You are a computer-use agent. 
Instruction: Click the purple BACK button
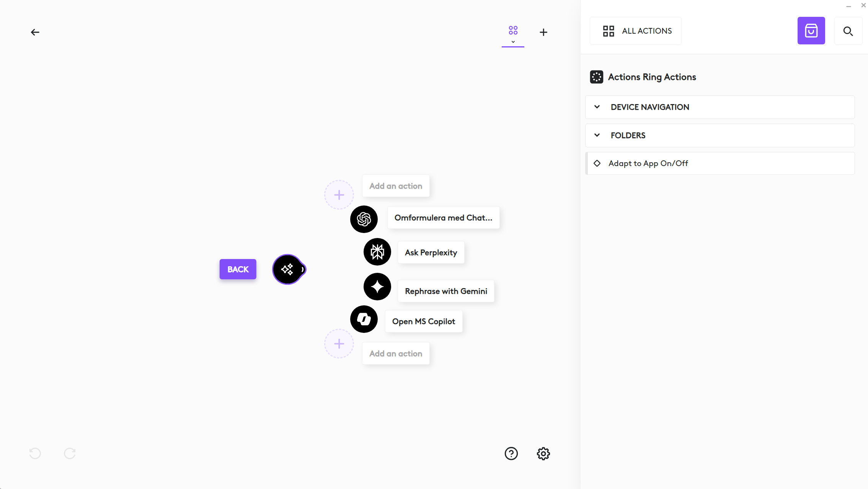click(238, 269)
